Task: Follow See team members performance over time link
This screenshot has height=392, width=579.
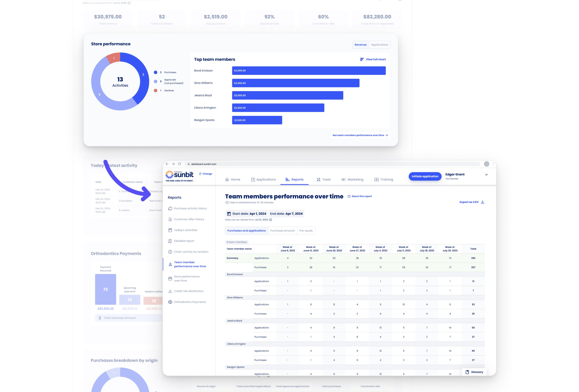Action: click(360, 135)
